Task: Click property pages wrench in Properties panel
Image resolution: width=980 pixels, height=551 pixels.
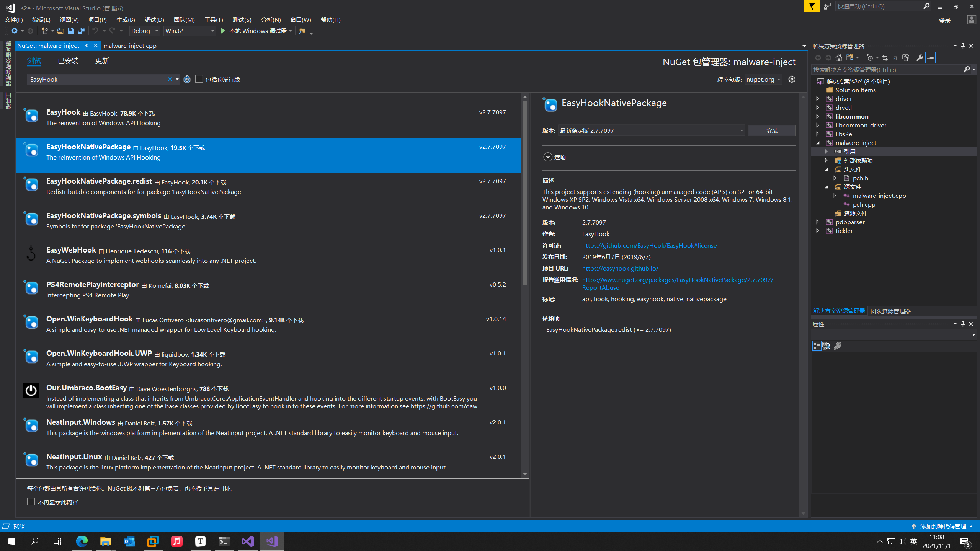Action: click(x=838, y=346)
